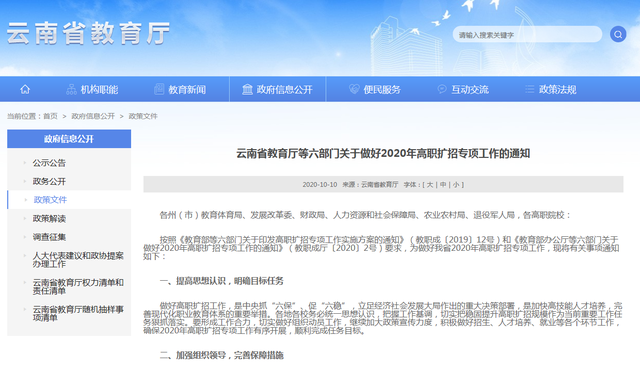Click the search magnifier button

point(618,34)
